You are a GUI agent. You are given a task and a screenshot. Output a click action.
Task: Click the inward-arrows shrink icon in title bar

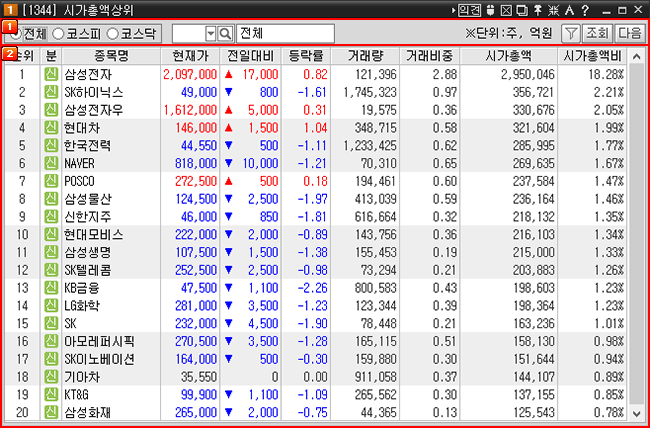[553, 10]
